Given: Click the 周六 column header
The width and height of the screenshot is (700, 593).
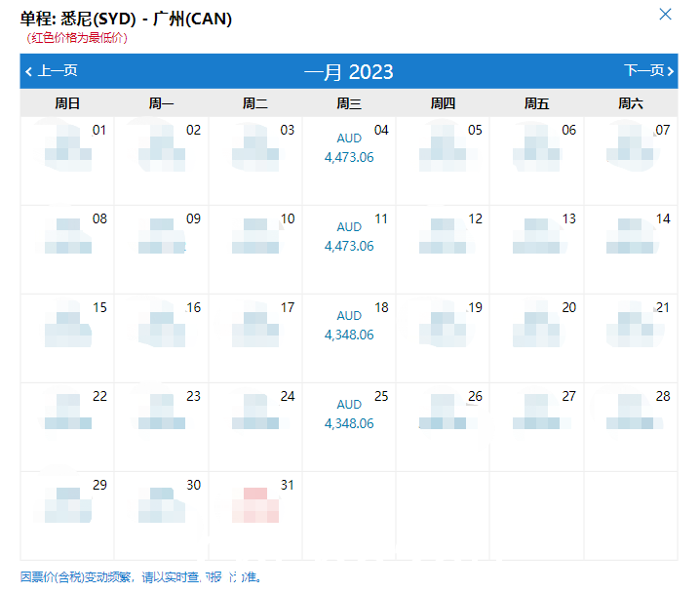Looking at the screenshot, I should pos(631,103).
